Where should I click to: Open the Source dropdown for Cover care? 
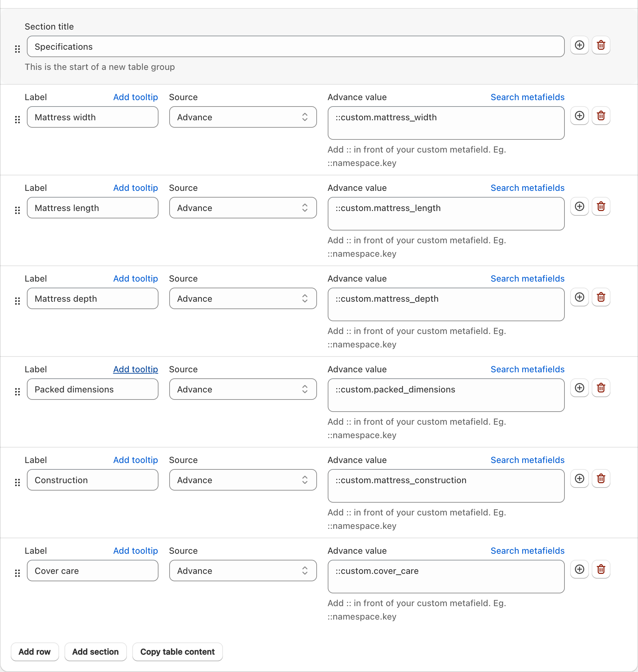pos(243,571)
